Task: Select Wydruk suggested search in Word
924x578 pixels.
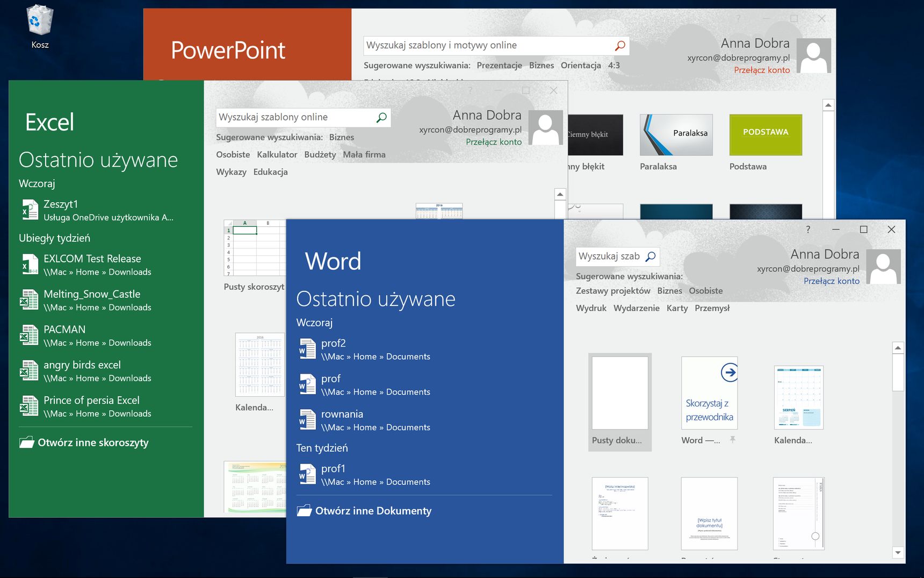Action: click(x=591, y=308)
